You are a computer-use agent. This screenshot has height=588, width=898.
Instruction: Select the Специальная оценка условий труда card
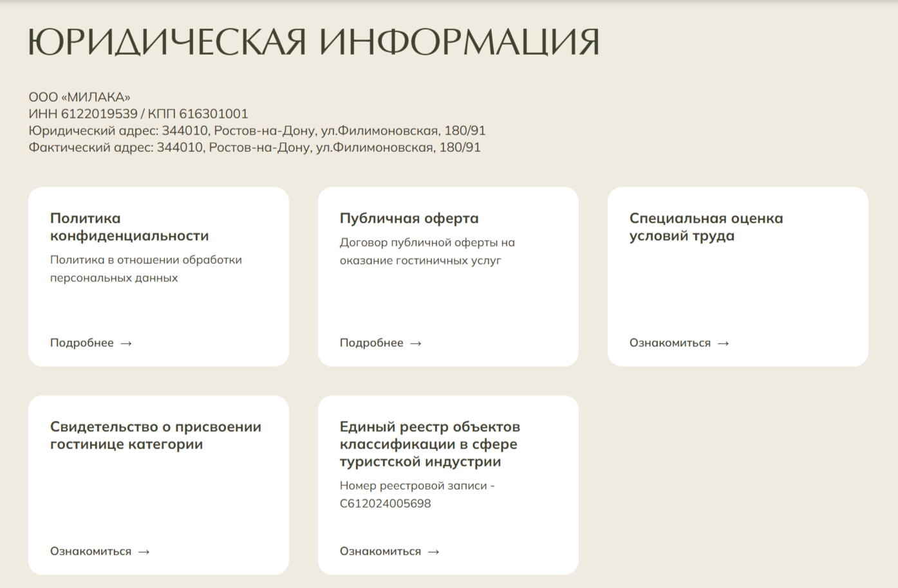(738, 277)
